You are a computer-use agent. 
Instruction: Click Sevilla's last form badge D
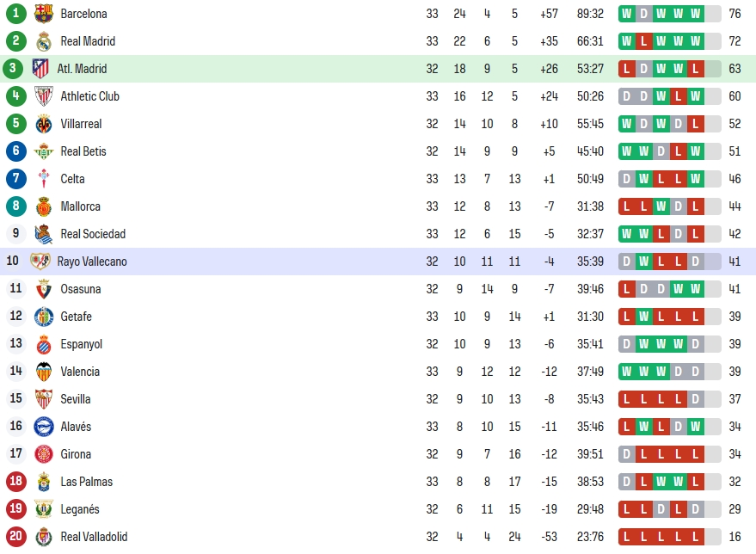[695, 399]
